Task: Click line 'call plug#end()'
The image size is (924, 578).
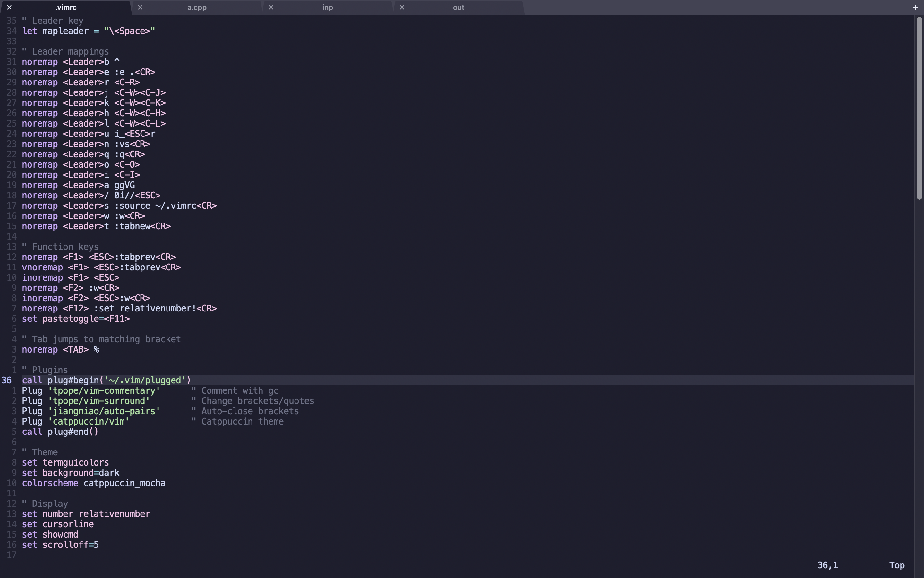Action: [60, 432]
